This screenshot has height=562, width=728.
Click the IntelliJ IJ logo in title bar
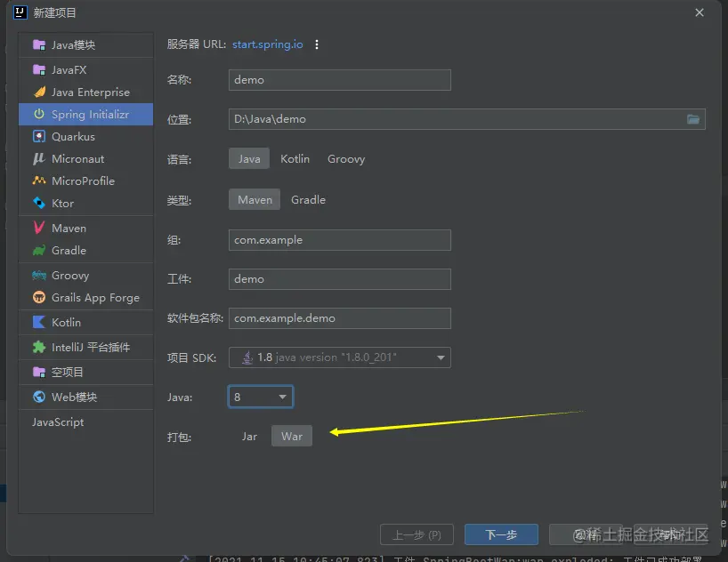(x=20, y=12)
